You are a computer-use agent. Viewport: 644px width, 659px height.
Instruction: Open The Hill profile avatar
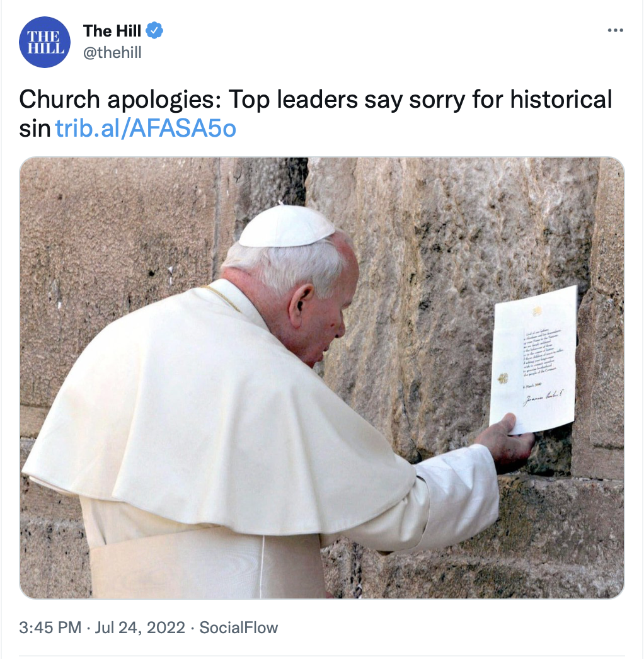click(x=45, y=42)
